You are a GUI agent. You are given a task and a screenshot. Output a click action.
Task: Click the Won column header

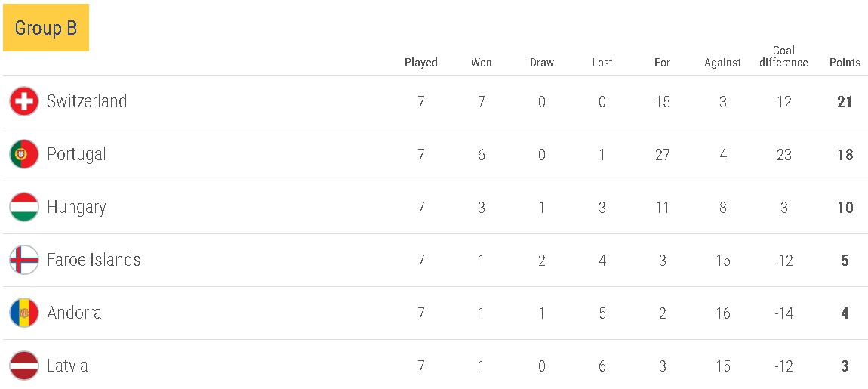(x=482, y=63)
